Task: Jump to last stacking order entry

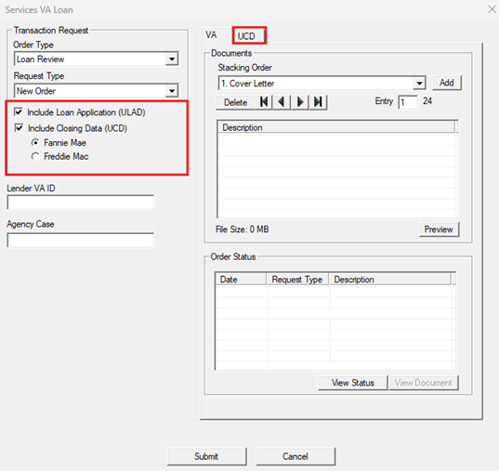Action: (x=318, y=102)
